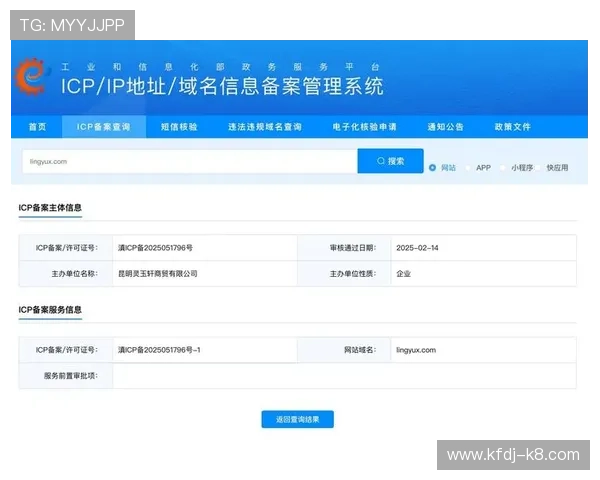The image size is (600, 480).
Task: Select the 网站 radio option
Action: coord(432,168)
